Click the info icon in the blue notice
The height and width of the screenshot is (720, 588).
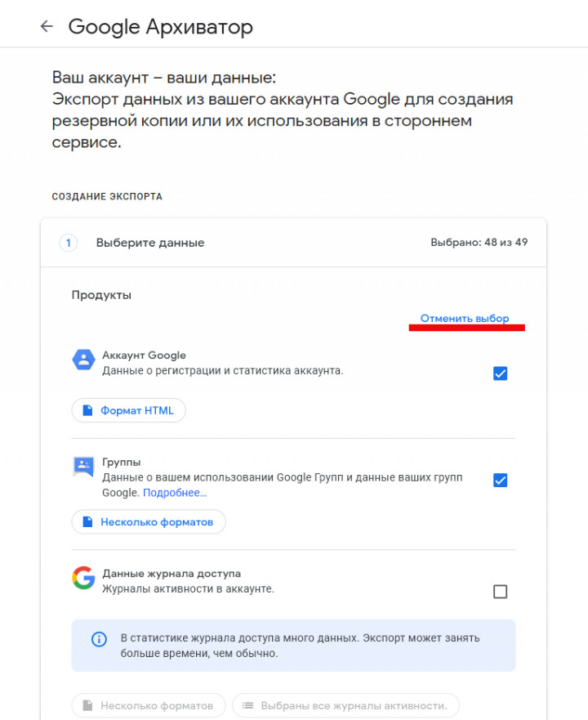[x=98, y=639]
